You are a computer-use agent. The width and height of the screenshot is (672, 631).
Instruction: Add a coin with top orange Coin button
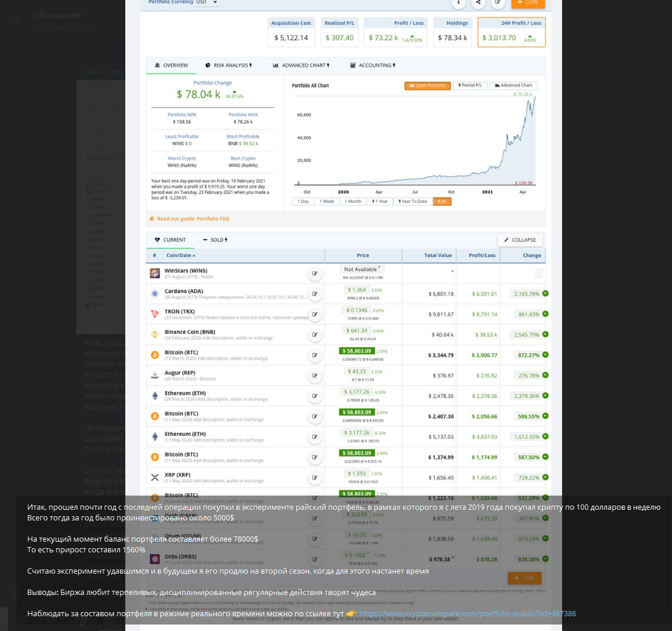(x=528, y=2)
